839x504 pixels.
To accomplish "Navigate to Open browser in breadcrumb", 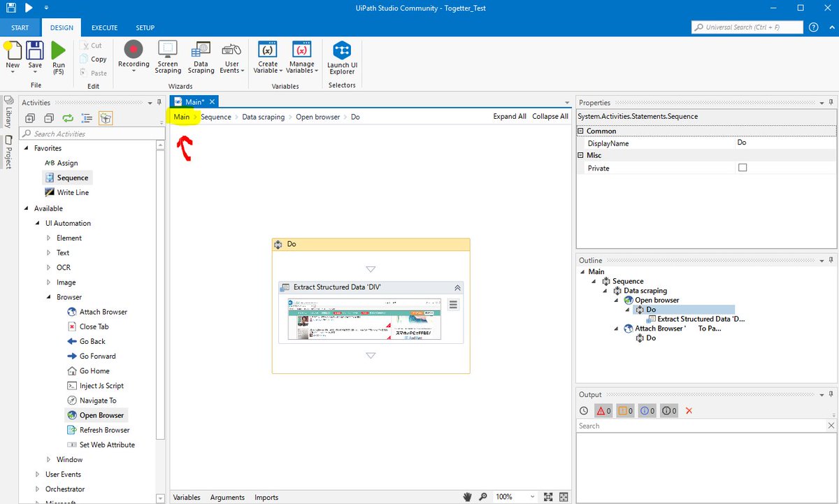I will click(x=317, y=117).
